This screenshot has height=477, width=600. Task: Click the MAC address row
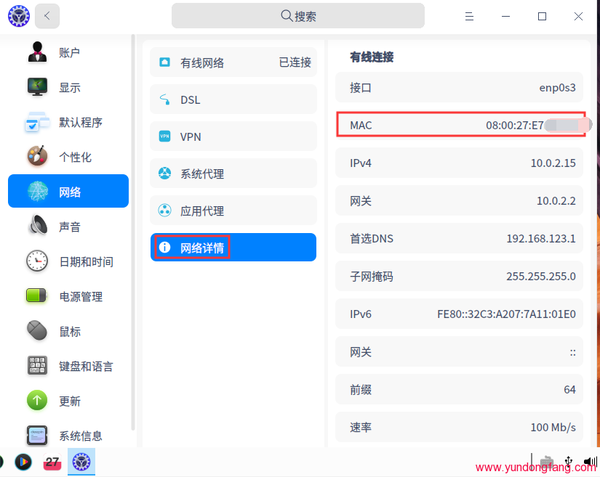coord(459,125)
